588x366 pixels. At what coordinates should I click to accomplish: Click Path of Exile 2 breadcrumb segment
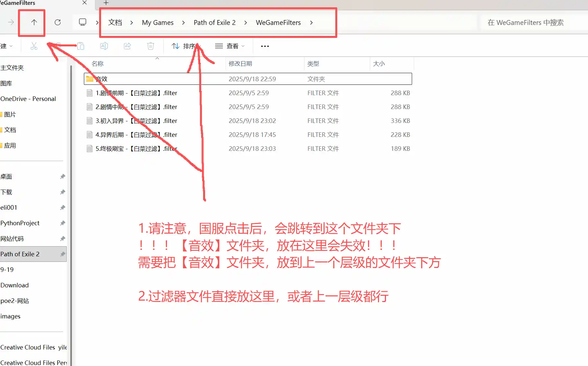[x=214, y=23]
